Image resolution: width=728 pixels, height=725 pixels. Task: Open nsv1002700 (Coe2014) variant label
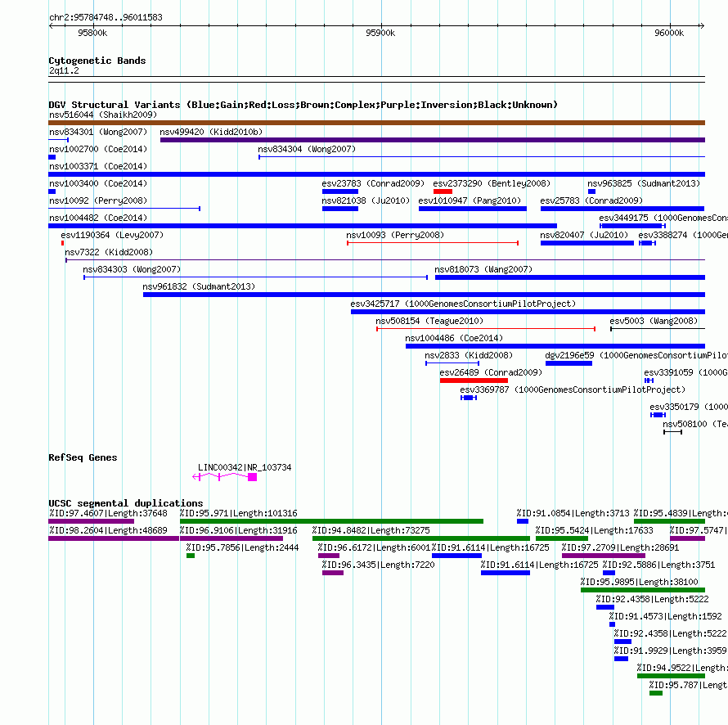click(x=98, y=149)
